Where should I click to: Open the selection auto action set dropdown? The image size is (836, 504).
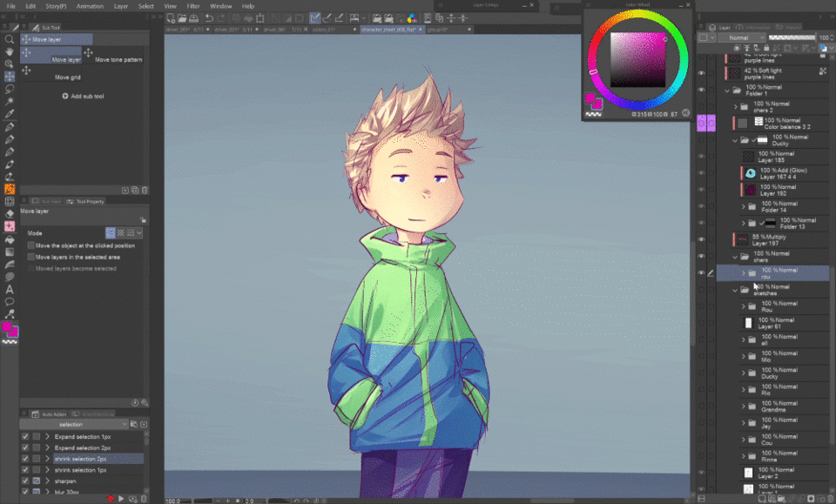point(73,425)
